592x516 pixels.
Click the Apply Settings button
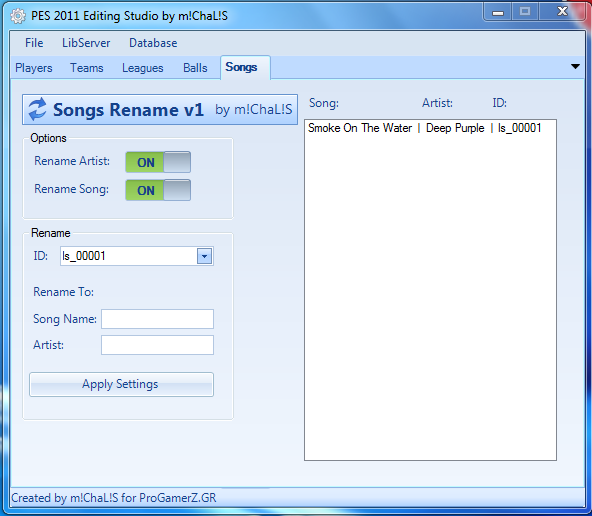coord(122,384)
